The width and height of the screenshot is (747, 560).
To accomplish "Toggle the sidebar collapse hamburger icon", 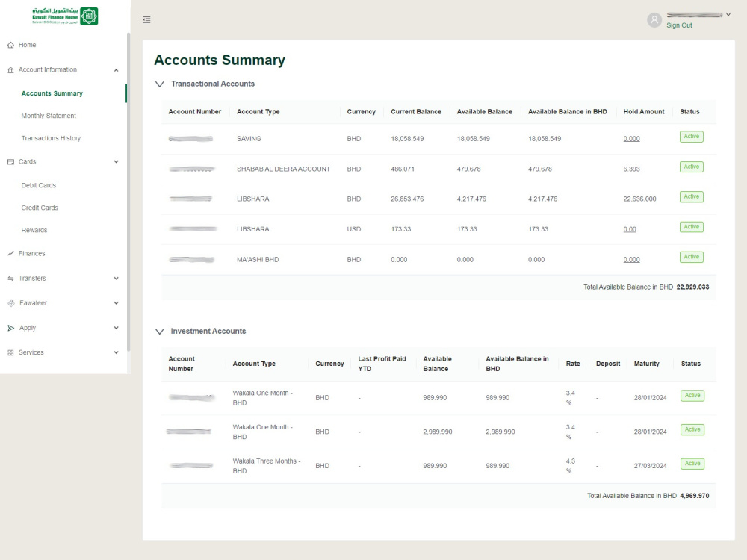I will [x=146, y=19].
